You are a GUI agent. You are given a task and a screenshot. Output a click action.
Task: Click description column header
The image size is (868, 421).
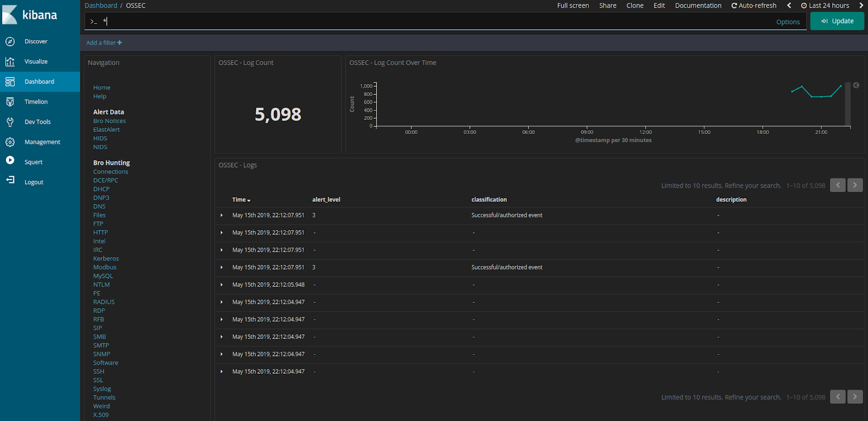(731, 200)
